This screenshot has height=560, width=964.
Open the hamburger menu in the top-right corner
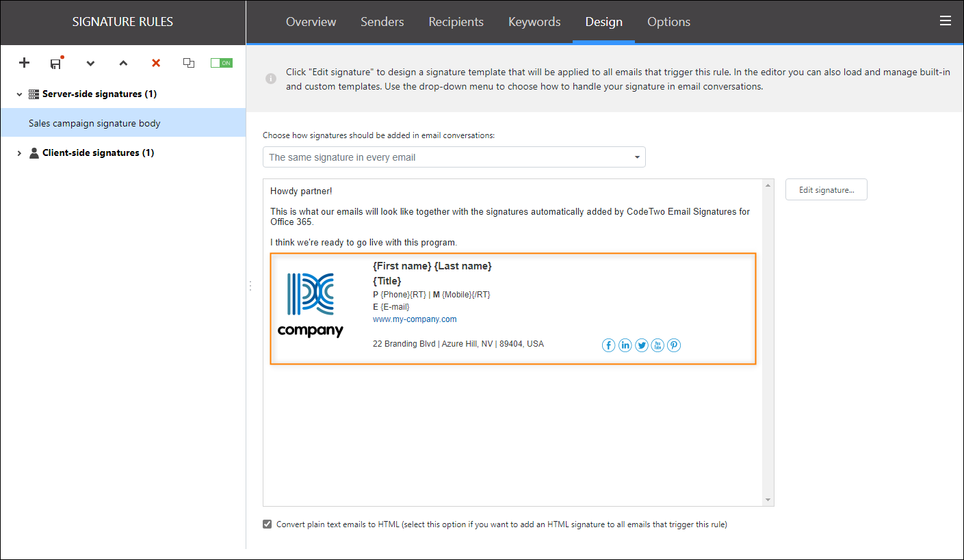click(946, 21)
